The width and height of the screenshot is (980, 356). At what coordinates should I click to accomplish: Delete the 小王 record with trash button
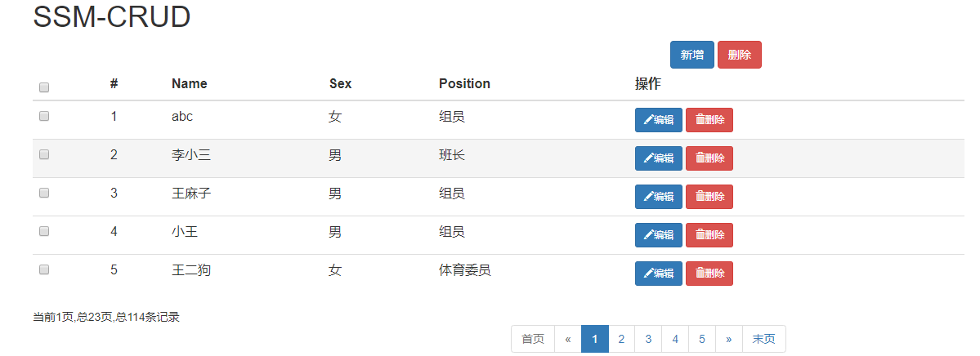pos(709,235)
